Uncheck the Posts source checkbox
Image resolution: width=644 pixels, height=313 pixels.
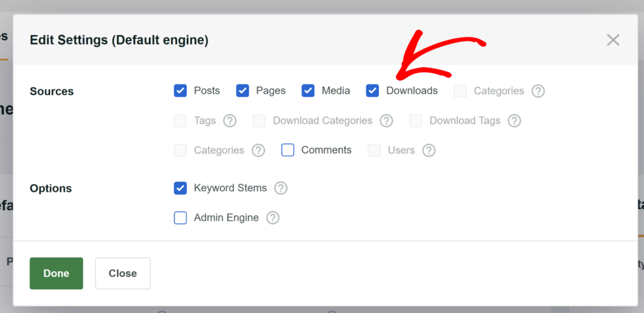(x=181, y=91)
